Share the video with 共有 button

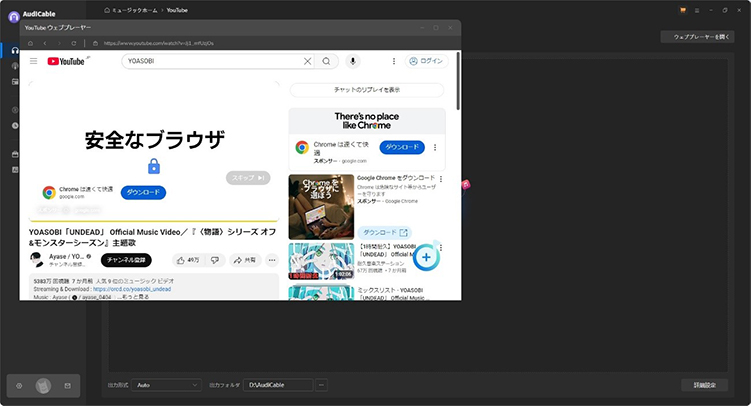245,260
